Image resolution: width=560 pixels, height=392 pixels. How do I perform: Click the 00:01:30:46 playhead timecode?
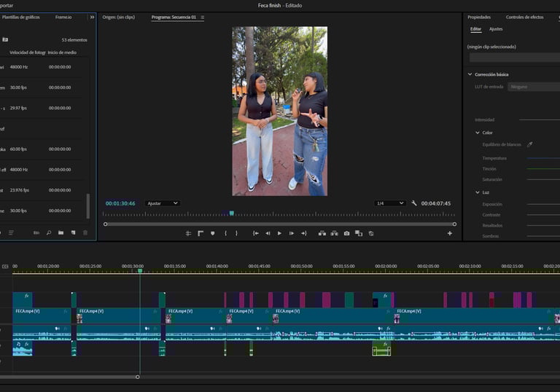(120, 203)
